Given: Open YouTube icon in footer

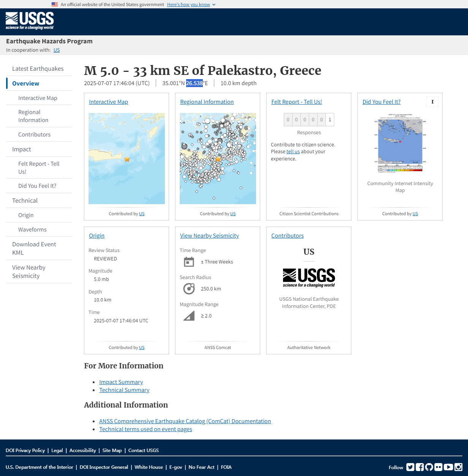Looking at the screenshot, I should click(448, 467).
